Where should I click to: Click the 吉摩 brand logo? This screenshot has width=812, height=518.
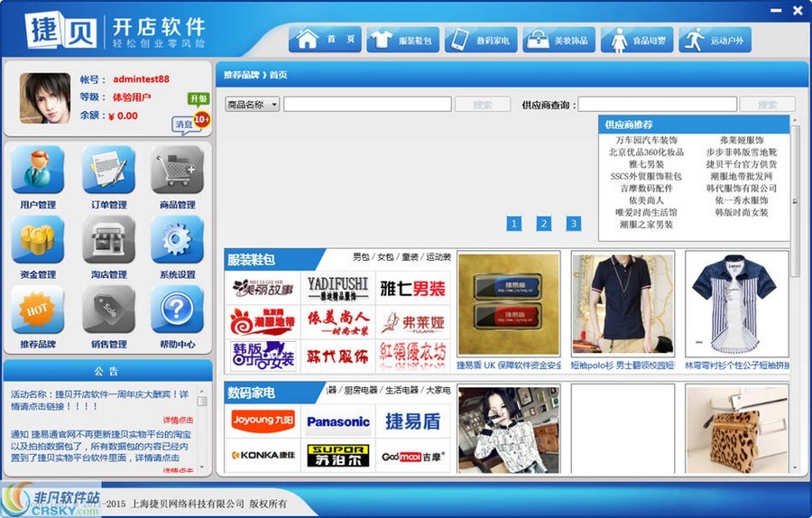[412, 456]
